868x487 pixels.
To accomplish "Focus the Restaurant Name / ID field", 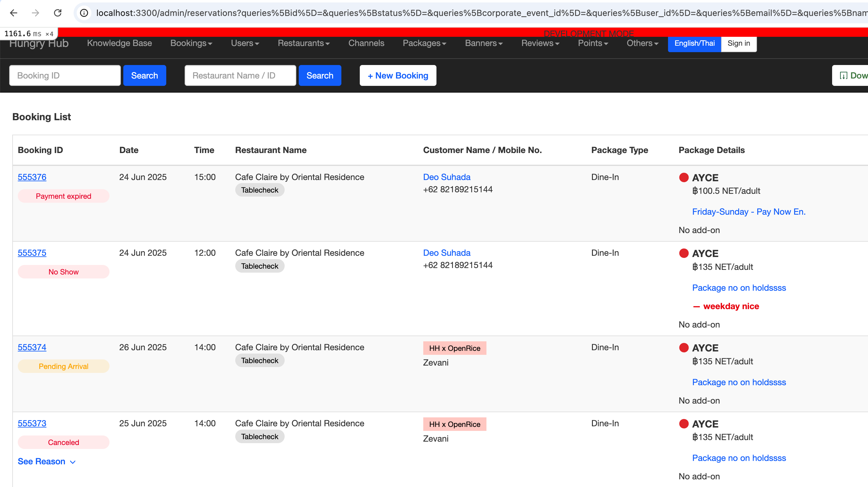I will [x=240, y=75].
